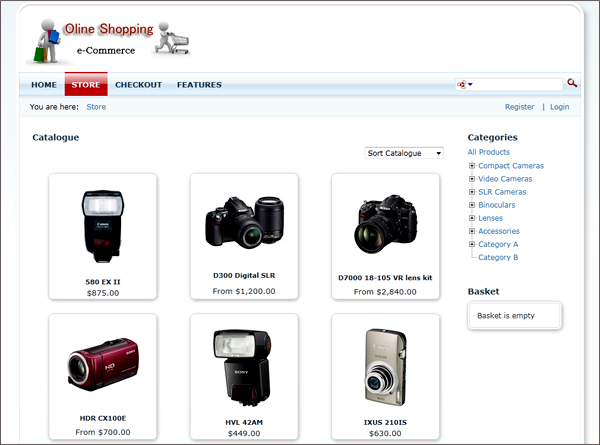Image resolution: width=600 pixels, height=445 pixels.
Task: Open the Category B link
Action: tap(498, 257)
